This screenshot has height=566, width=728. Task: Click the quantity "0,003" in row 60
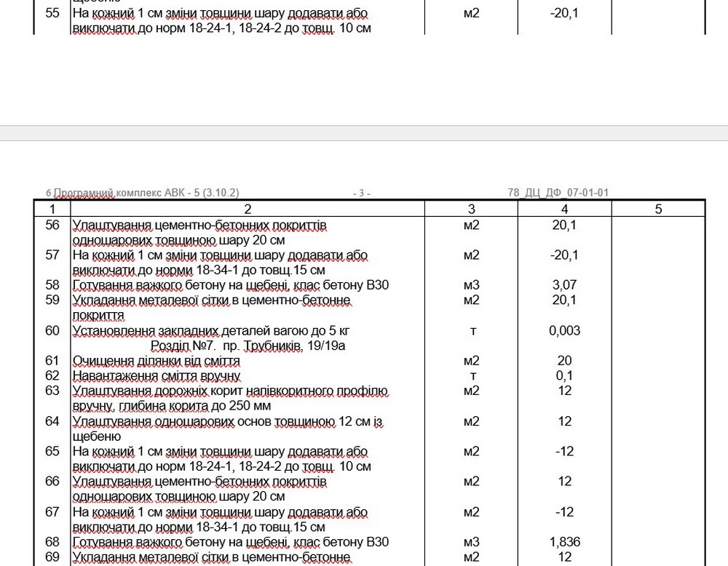pyautogui.click(x=564, y=331)
